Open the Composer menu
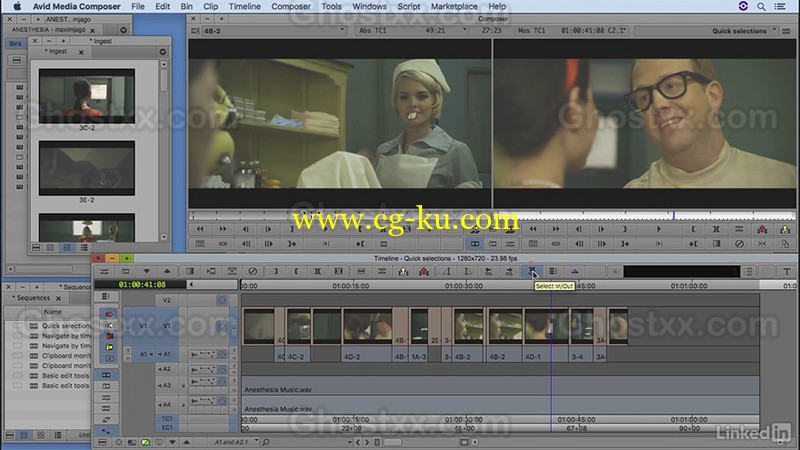Image resolution: width=800 pixels, height=450 pixels. (290, 6)
